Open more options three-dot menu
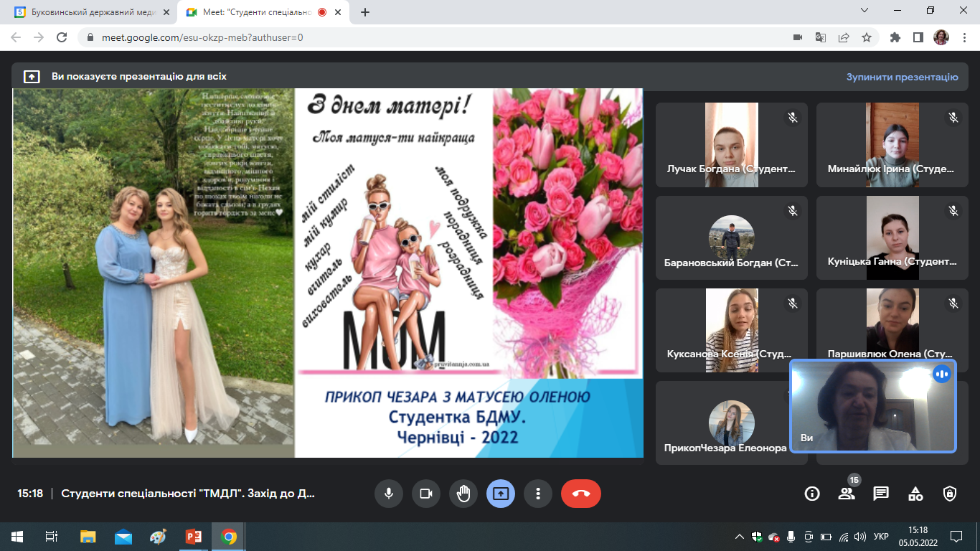The height and width of the screenshot is (551, 980). coord(538,494)
